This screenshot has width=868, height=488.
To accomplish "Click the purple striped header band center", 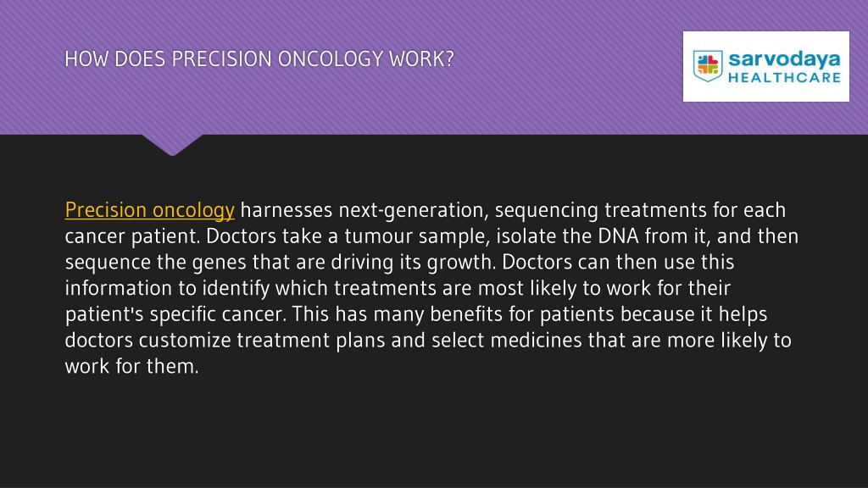I will coord(434,67).
